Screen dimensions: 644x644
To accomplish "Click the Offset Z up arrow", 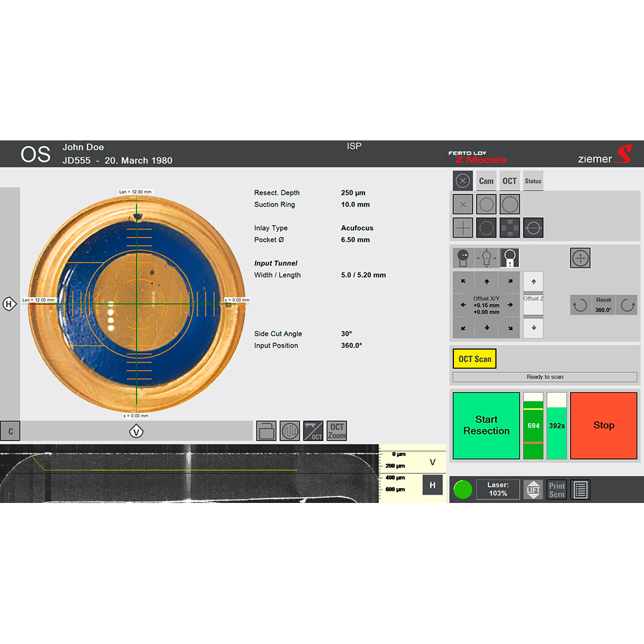I will click(x=533, y=281).
